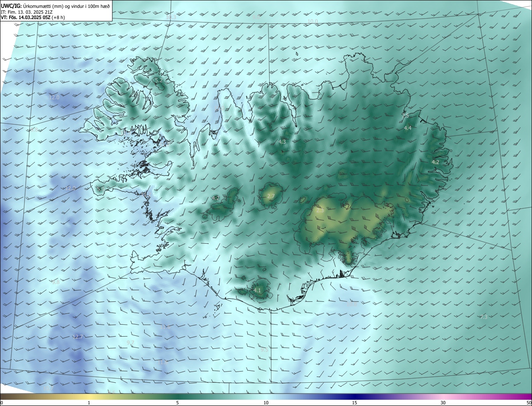Pick the yellow band of the color scale
Image resolution: width=532 pixels, height=406 pixels.
[x=89, y=396]
